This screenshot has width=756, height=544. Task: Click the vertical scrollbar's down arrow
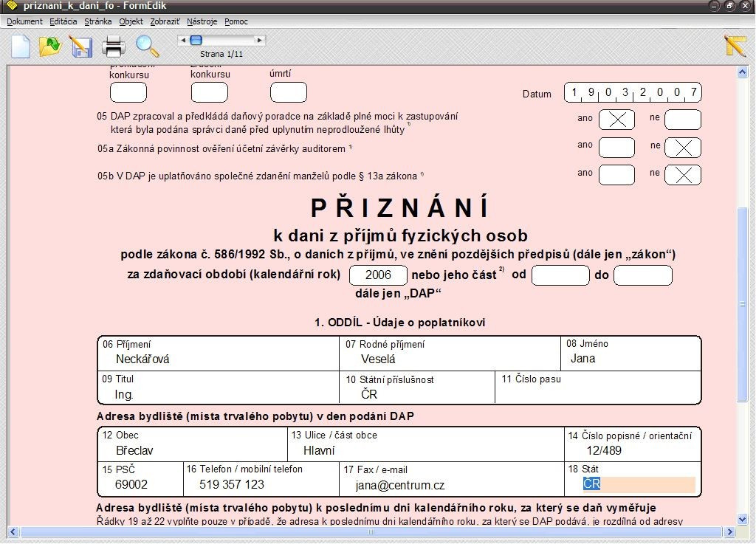[x=743, y=520]
